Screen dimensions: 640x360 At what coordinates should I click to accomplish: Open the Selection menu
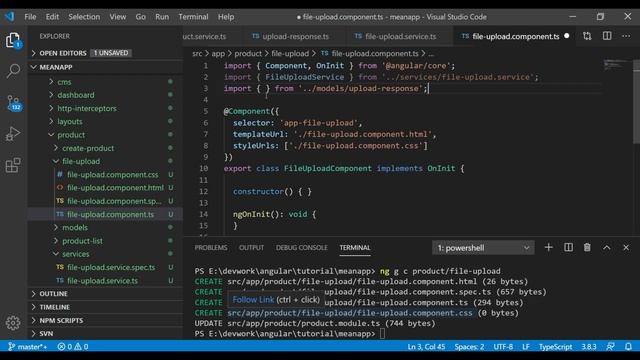click(84, 17)
